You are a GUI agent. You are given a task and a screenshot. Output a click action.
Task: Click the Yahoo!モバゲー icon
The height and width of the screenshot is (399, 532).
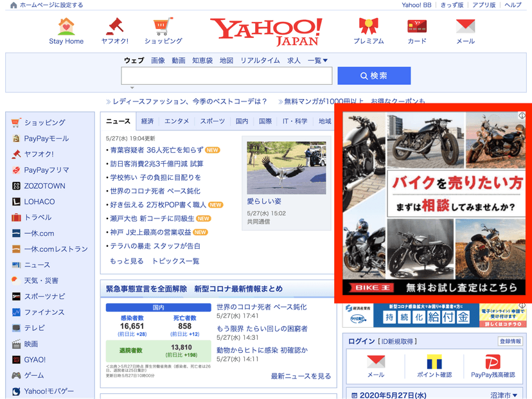point(16,391)
